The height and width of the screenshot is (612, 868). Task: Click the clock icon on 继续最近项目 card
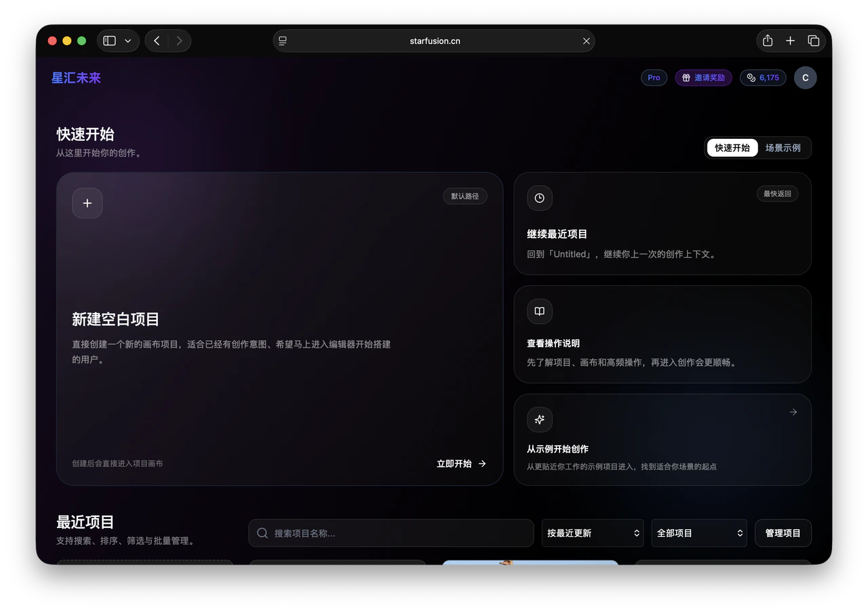pyautogui.click(x=539, y=198)
